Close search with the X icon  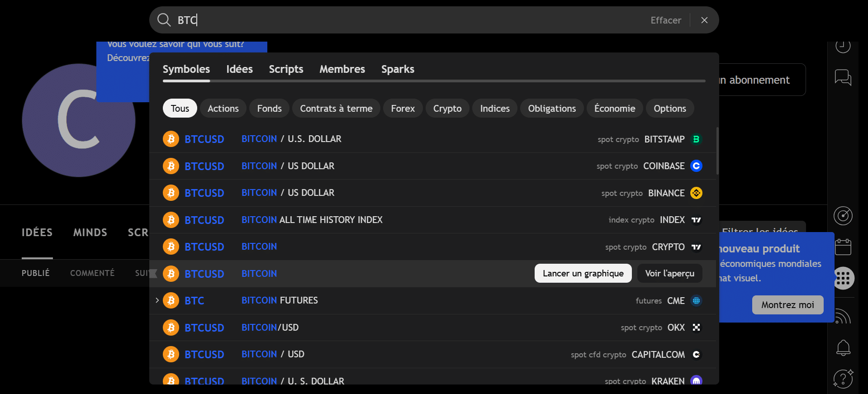[x=704, y=20]
